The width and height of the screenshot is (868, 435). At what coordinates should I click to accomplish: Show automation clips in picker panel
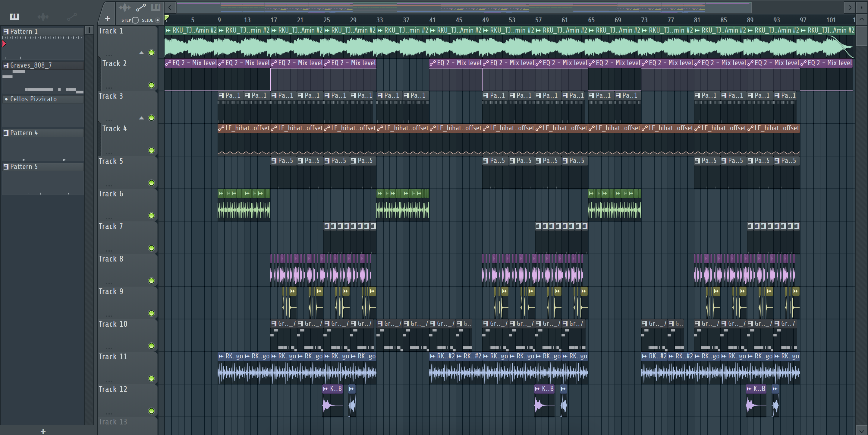tap(72, 17)
